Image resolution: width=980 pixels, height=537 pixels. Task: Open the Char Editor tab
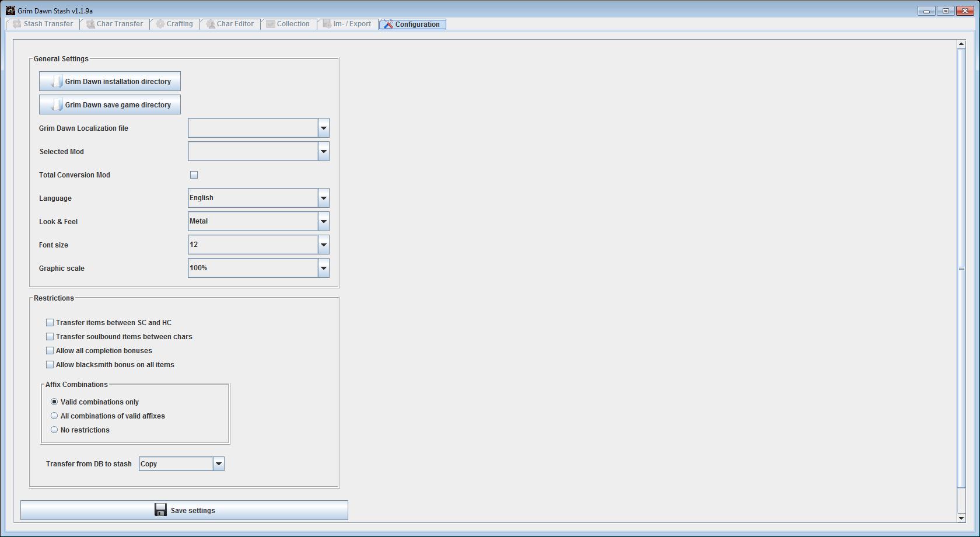(x=230, y=24)
